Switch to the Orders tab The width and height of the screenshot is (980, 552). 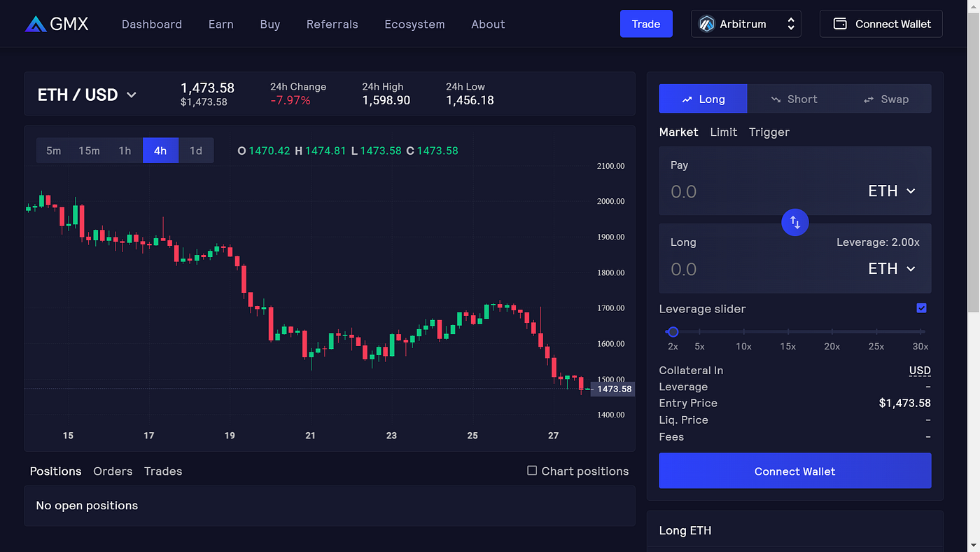113,471
